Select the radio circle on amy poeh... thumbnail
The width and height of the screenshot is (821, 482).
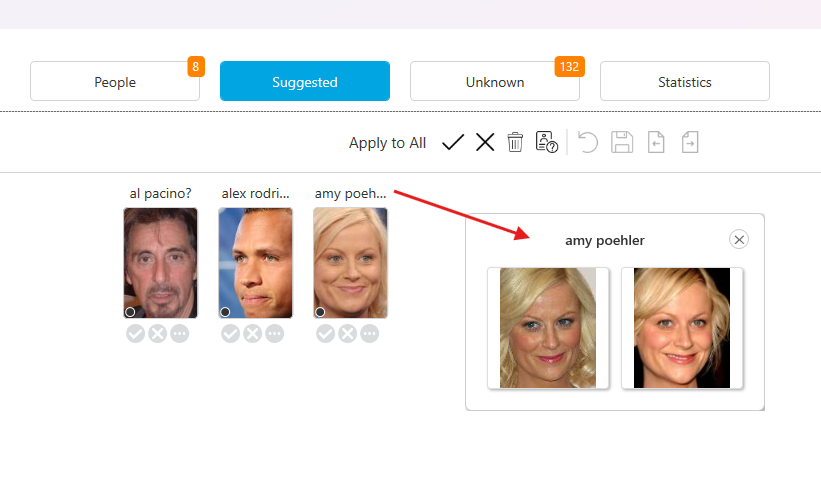[320, 312]
